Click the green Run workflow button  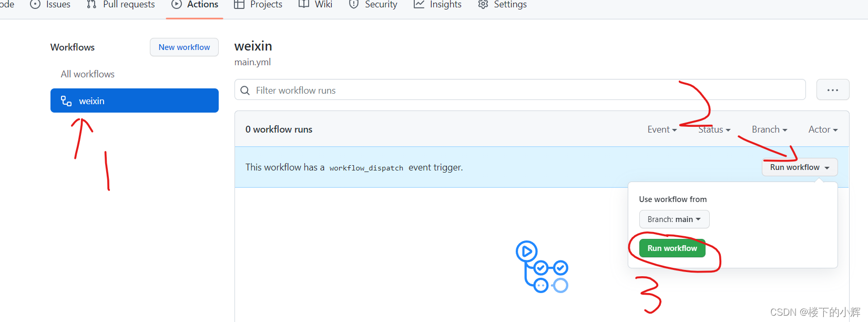click(x=672, y=248)
